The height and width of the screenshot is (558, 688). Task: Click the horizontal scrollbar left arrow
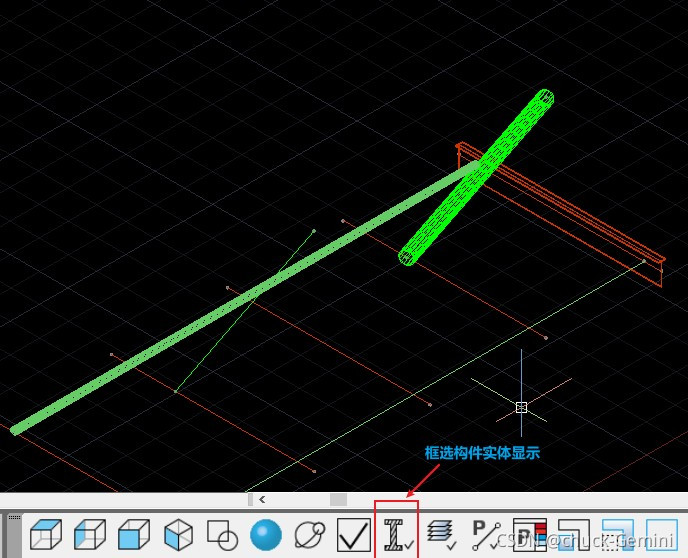tap(262, 499)
